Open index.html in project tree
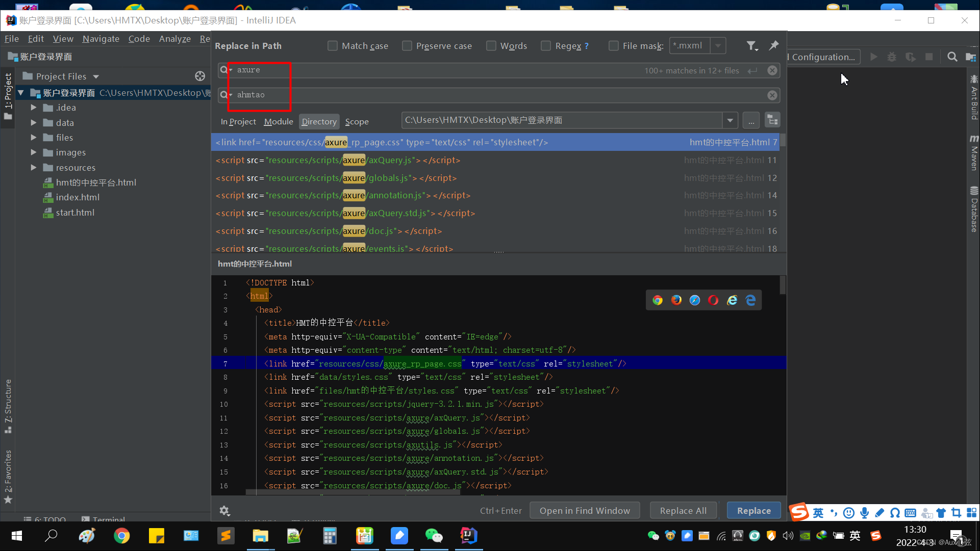This screenshot has width=980, height=551. (78, 197)
